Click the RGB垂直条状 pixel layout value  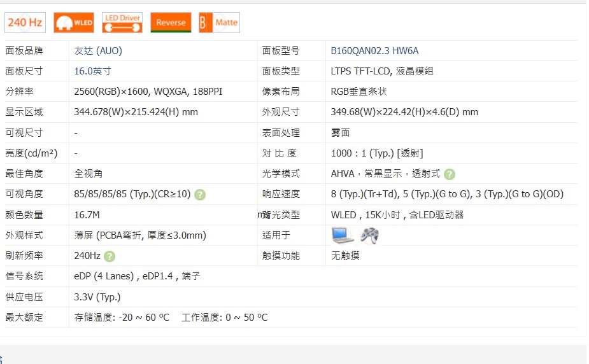click(x=359, y=92)
